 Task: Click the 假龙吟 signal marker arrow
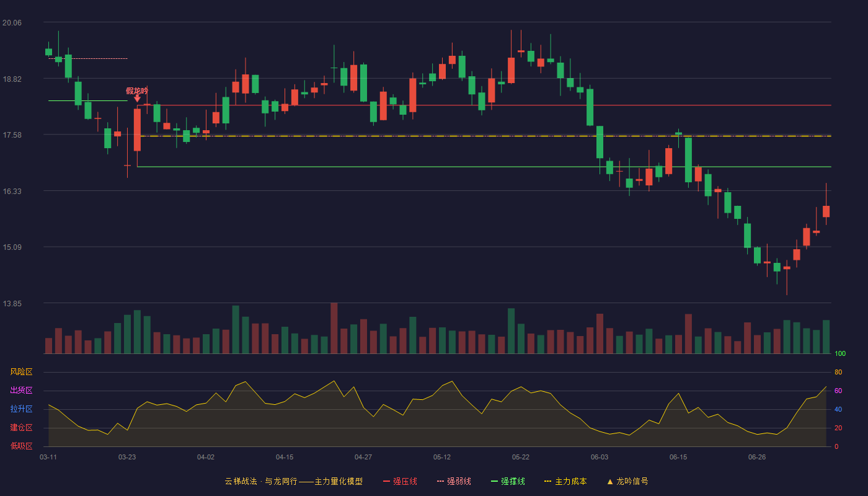click(x=137, y=98)
